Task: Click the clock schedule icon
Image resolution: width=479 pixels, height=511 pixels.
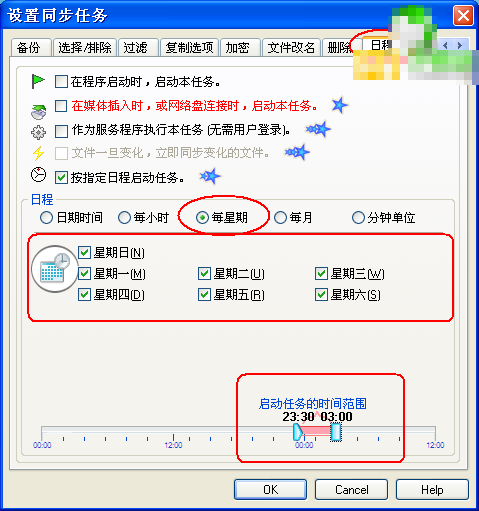Action: tap(38, 175)
